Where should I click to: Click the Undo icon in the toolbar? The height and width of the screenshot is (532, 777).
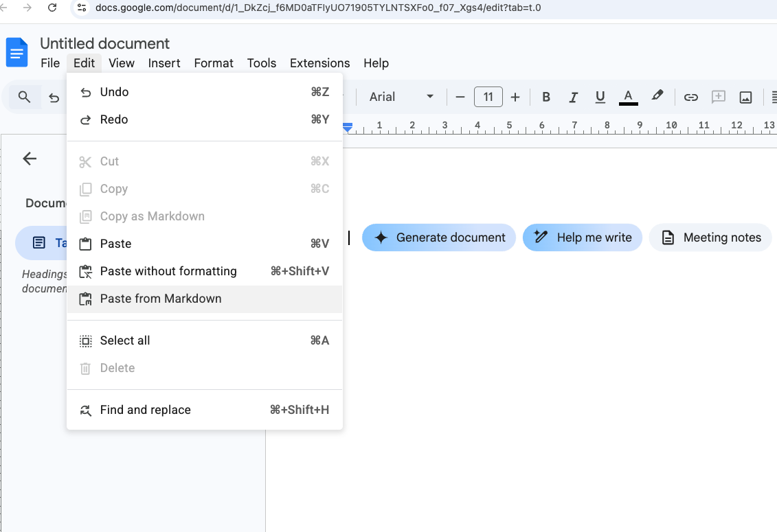54,97
